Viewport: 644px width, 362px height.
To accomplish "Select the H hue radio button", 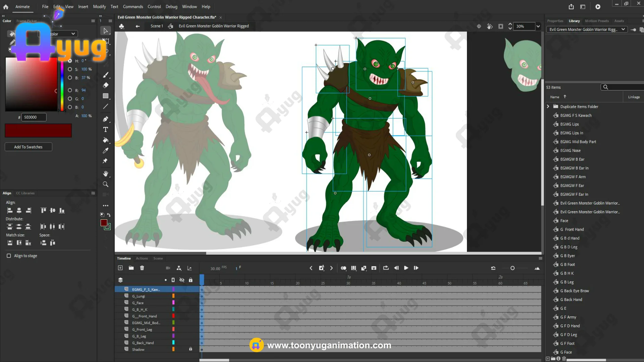I will pos(70,61).
